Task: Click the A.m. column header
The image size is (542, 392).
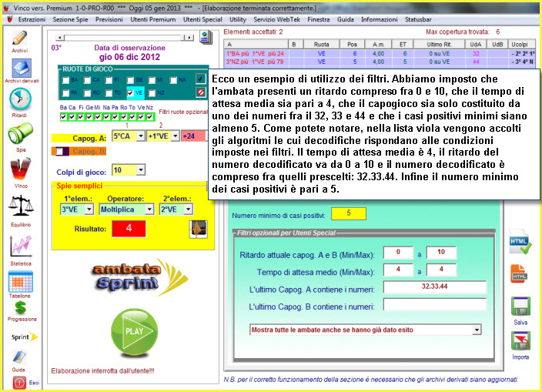Action: point(378,44)
